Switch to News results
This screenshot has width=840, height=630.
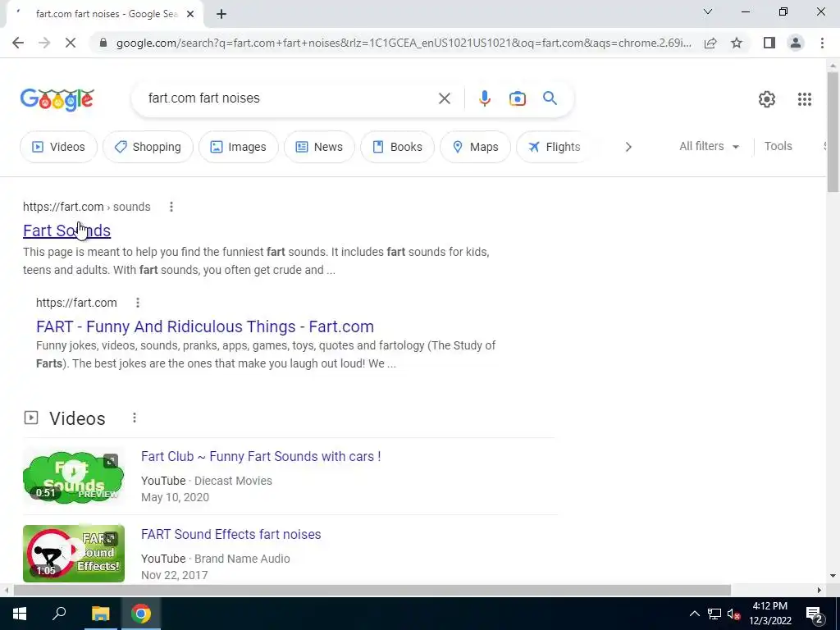[x=319, y=147]
